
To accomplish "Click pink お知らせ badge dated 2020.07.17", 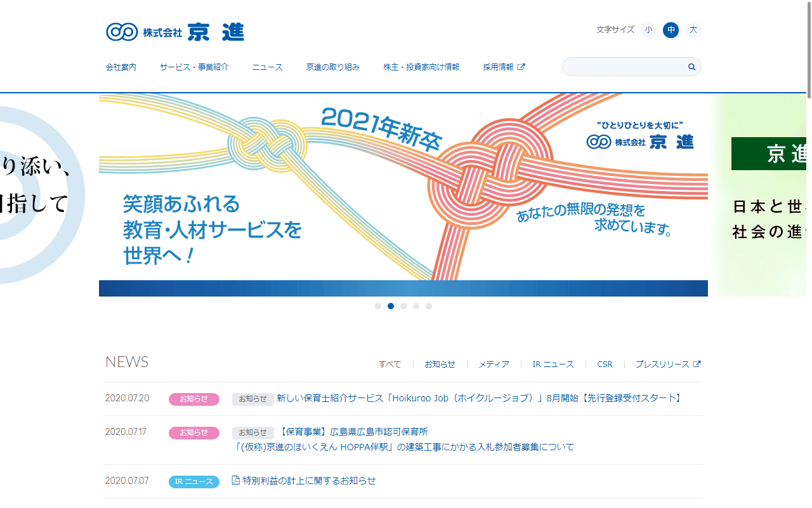I will pos(194,432).
